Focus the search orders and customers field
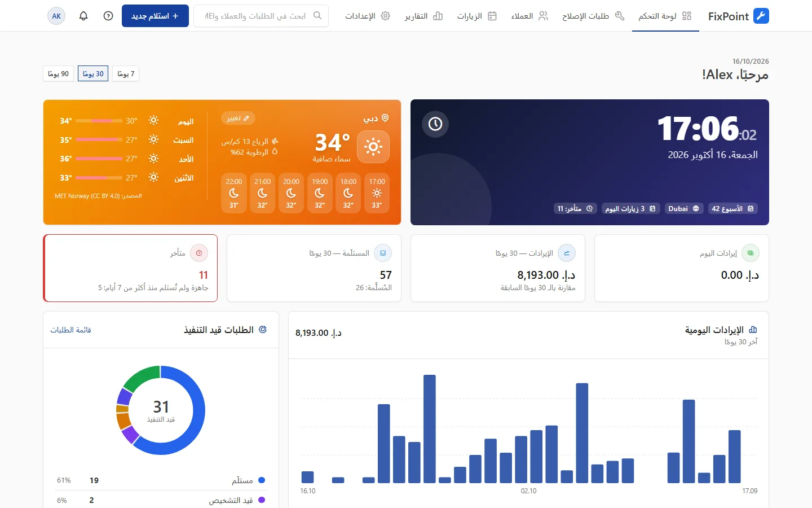812x508 pixels. (261, 16)
